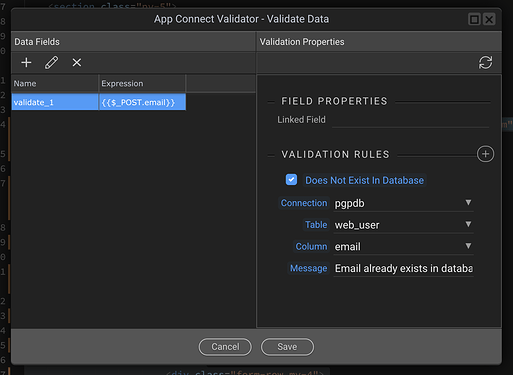
Task: Select the Name column header
Action: (x=55, y=83)
